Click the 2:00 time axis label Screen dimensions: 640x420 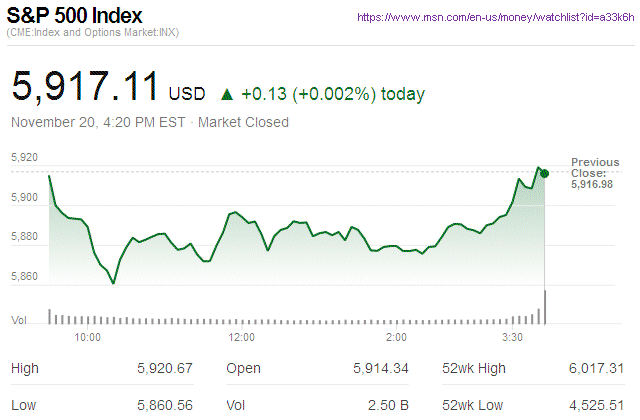pos(395,338)
